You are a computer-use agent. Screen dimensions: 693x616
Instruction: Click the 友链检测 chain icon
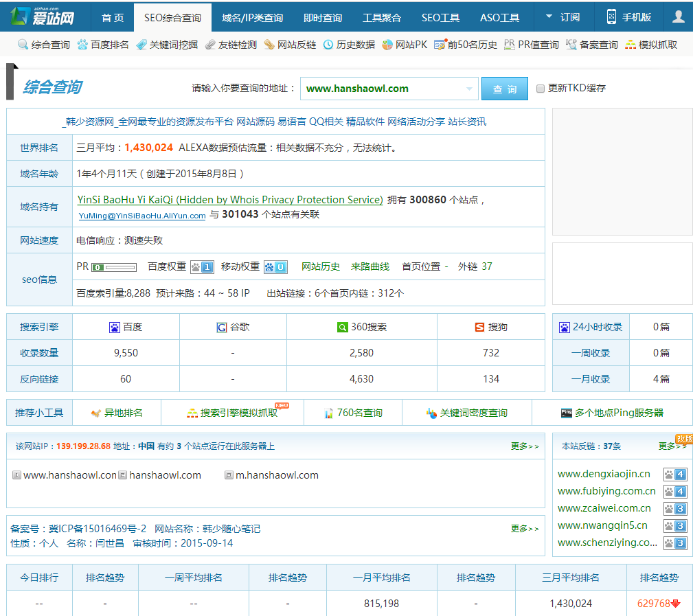[210, 45]
